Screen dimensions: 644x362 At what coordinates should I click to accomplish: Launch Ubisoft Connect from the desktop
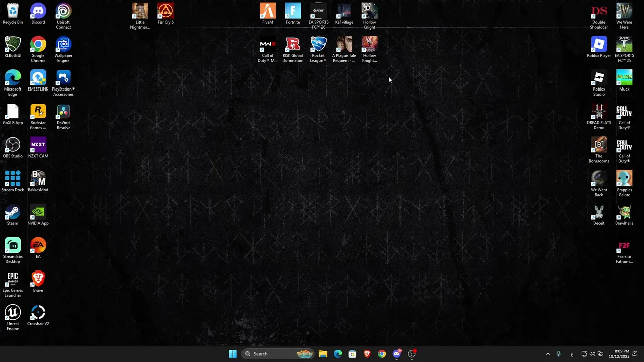[x=63, y=16]
